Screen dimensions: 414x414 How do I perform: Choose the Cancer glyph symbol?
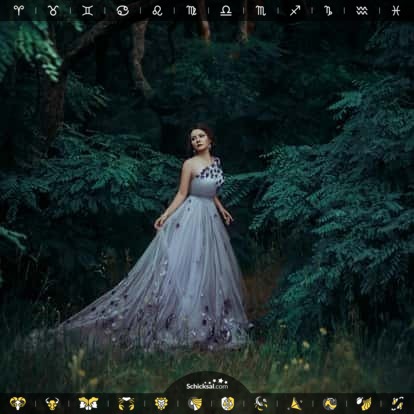coord(123,11)
